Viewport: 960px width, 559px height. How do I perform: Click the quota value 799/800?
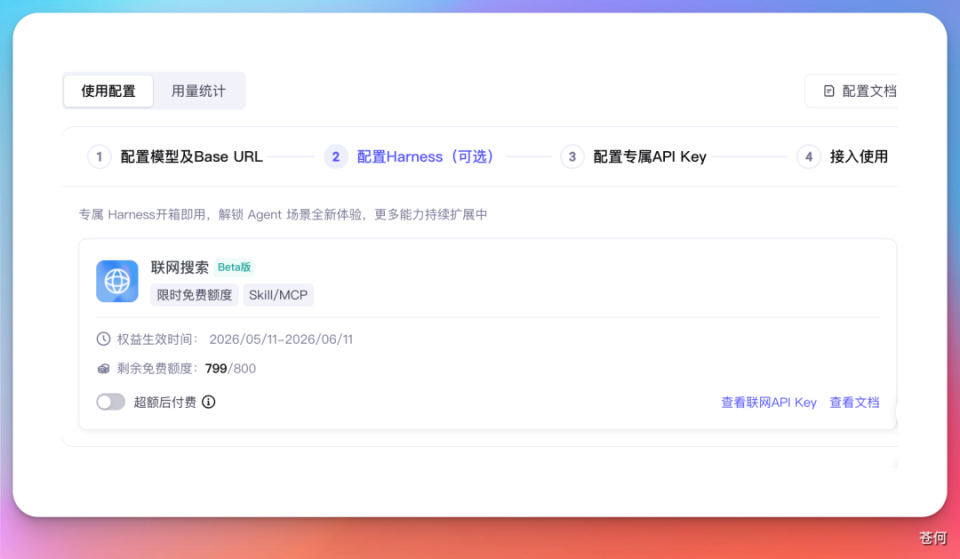230,369
